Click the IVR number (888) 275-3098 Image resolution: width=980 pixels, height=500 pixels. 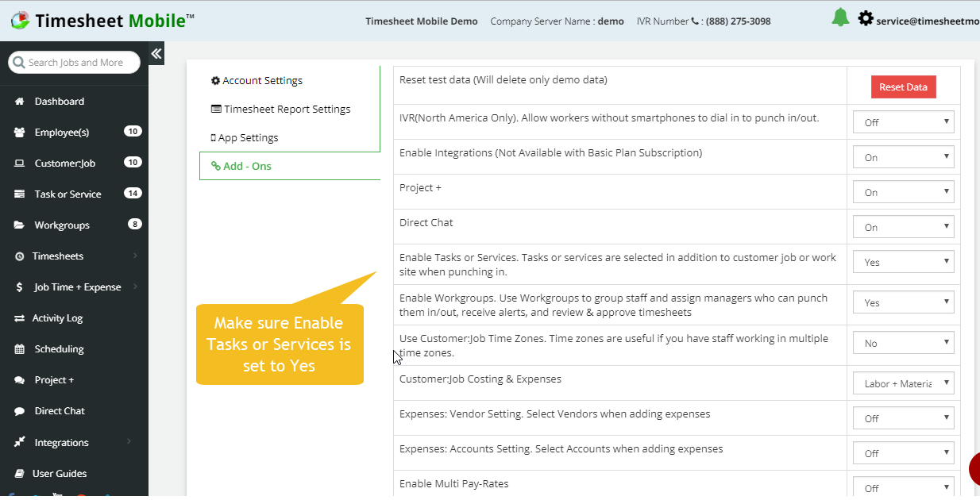[x=738, y=21]
